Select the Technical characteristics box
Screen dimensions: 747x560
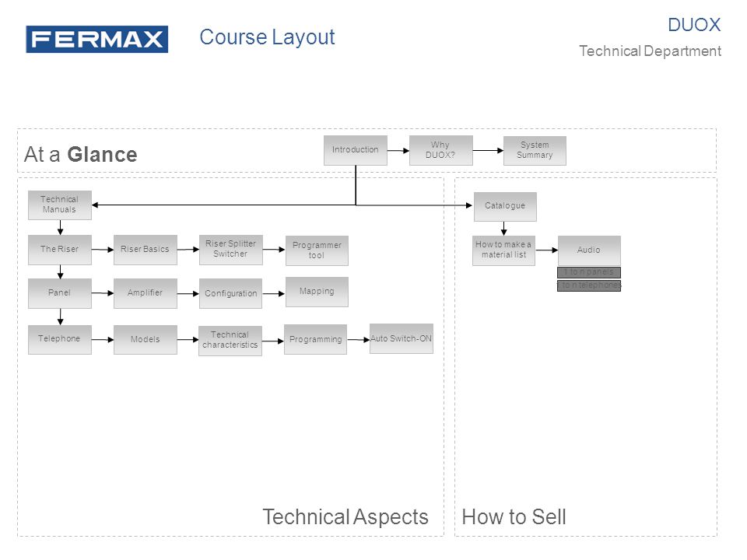[x=230, y=341]
